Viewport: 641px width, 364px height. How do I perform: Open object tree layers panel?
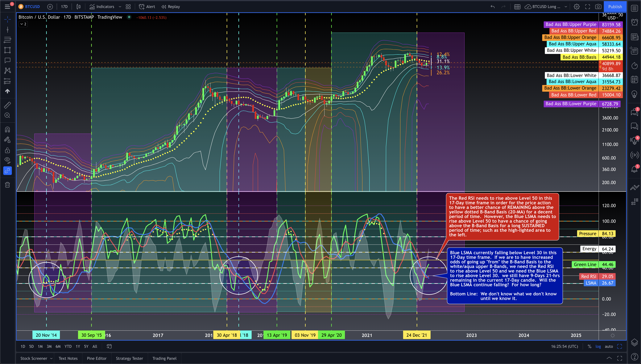coord(634,342)
